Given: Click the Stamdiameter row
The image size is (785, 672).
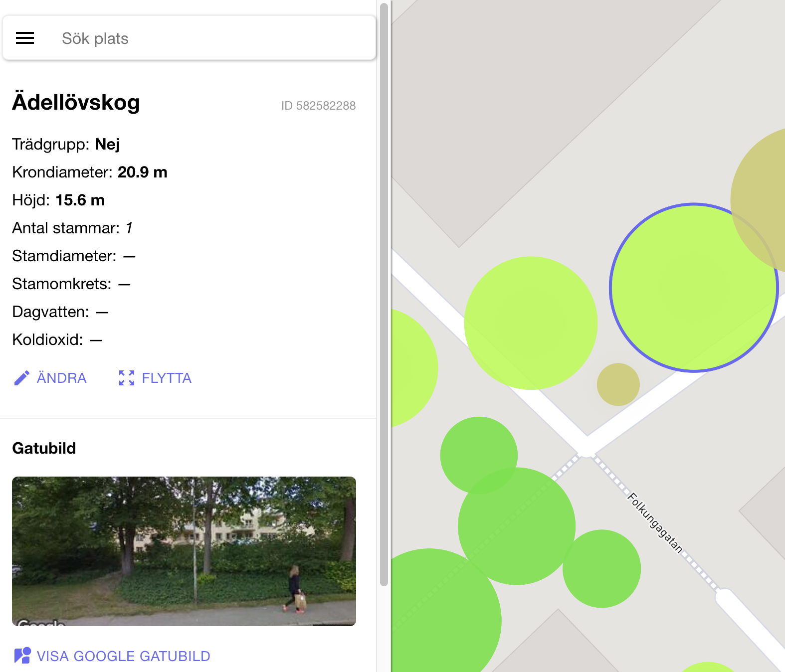Looking at the screenshot, I should point(74,256).
